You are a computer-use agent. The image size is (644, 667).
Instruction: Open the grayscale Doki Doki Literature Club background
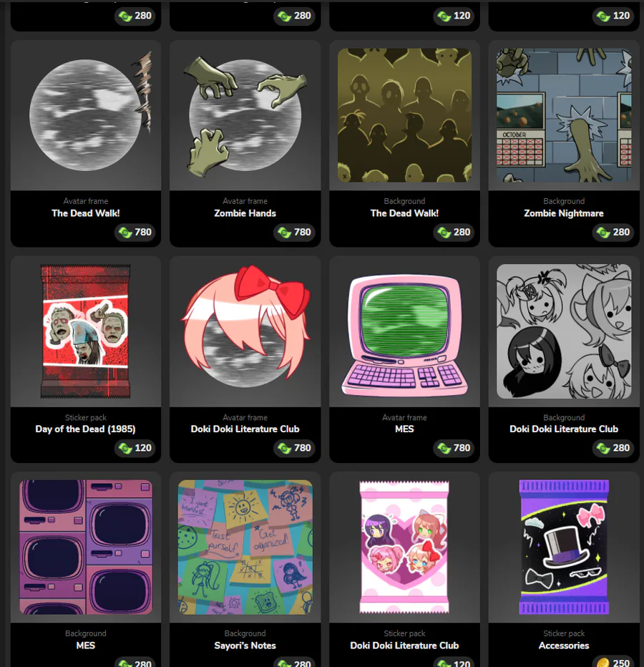(564, 331)
